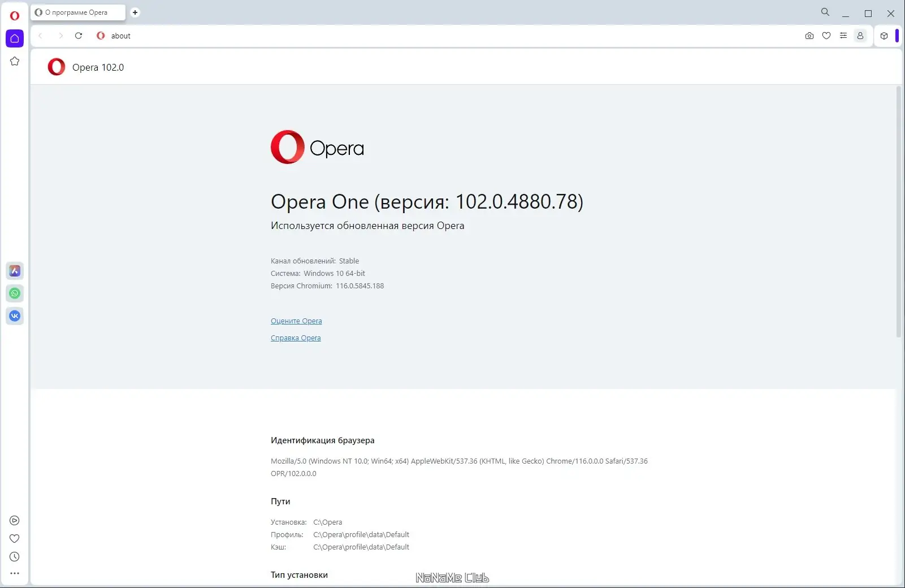Click the 'Windows 10 64-bit' system value
905x588 pixels.
[335, 274]
